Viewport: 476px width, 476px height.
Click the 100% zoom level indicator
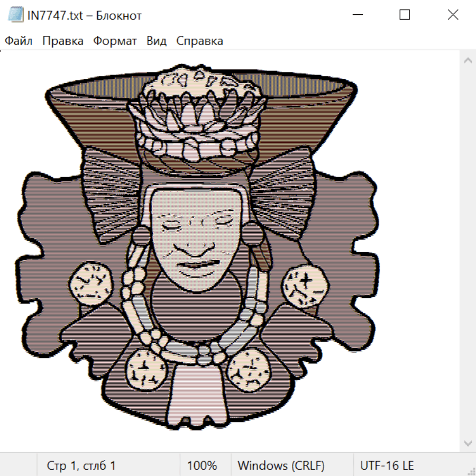202,465
